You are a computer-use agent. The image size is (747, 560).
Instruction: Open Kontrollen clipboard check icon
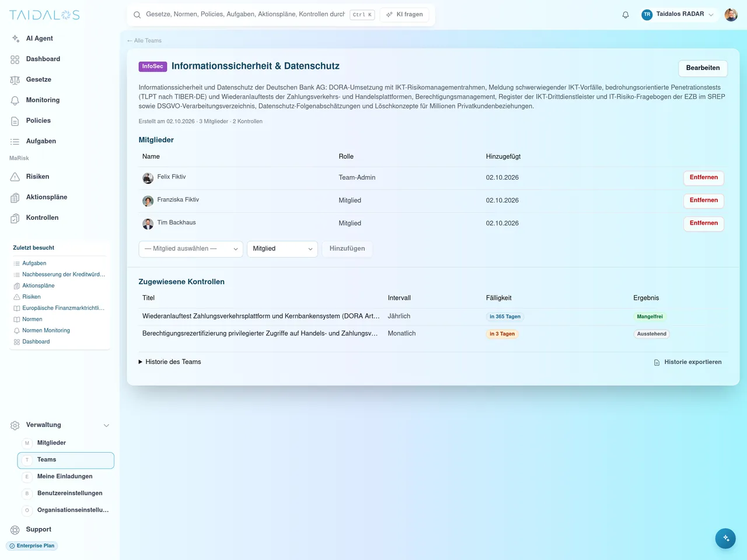click(x=15, y=218)
